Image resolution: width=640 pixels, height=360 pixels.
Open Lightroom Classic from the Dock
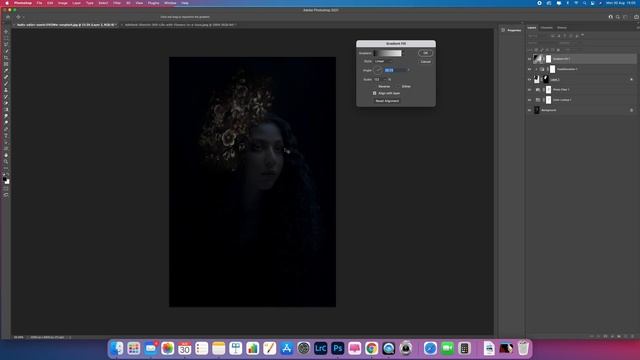click(320, 348)
